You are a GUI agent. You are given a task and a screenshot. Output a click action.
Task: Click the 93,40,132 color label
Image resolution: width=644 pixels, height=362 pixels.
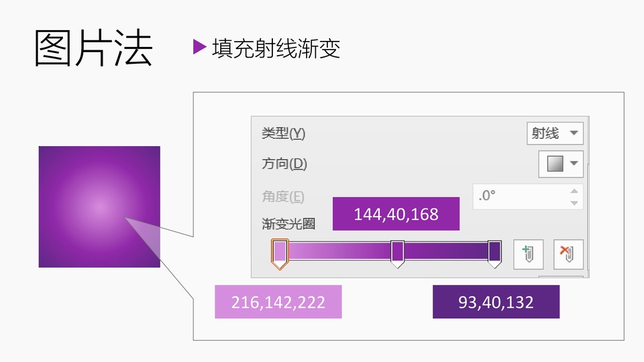pyautogui.click(x=496, y=302)
